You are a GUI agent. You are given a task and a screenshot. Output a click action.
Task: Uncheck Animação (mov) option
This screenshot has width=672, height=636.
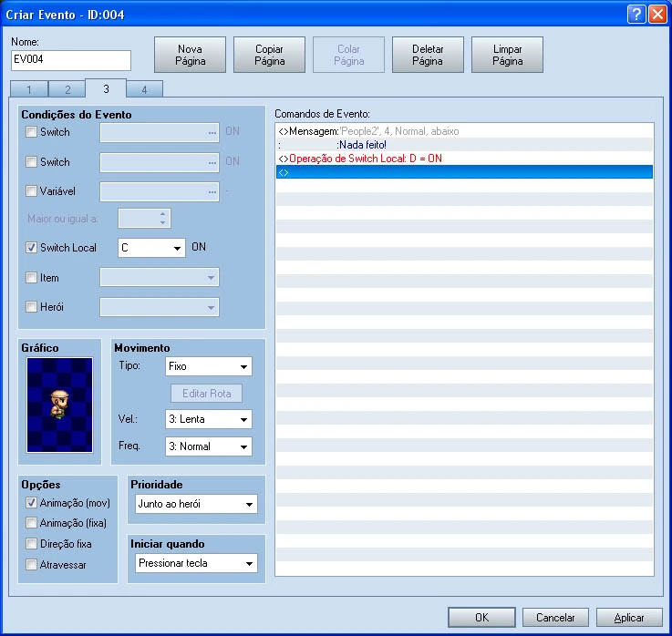click(x=31, y=502)
